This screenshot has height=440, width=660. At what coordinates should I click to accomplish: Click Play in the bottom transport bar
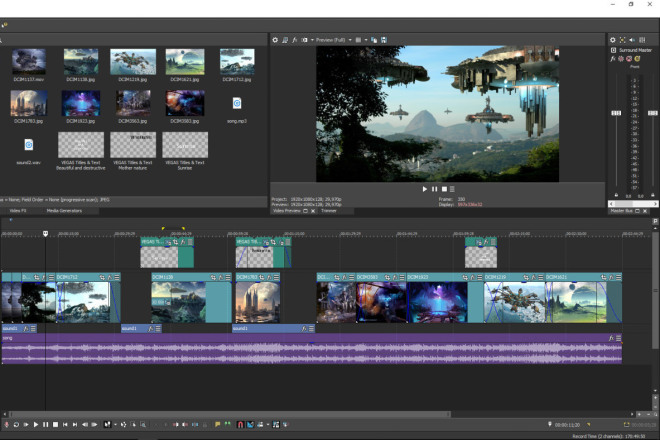[36, 424]
